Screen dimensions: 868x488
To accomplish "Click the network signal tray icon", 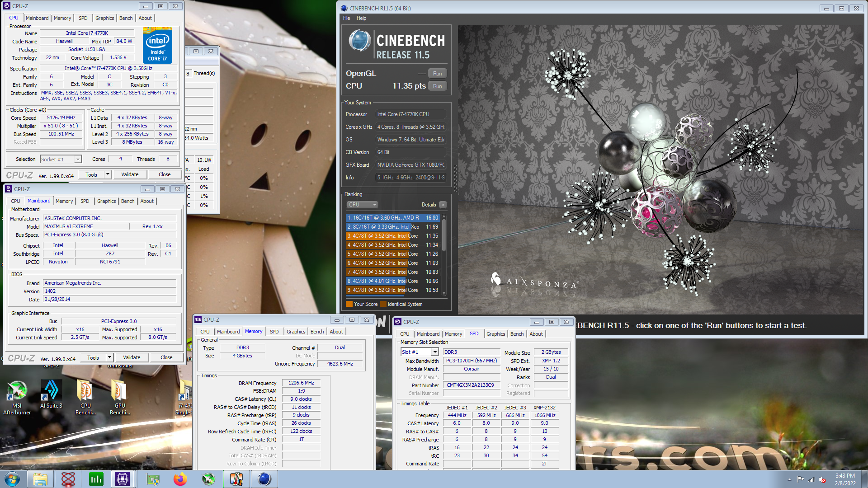I will [811, 479].
